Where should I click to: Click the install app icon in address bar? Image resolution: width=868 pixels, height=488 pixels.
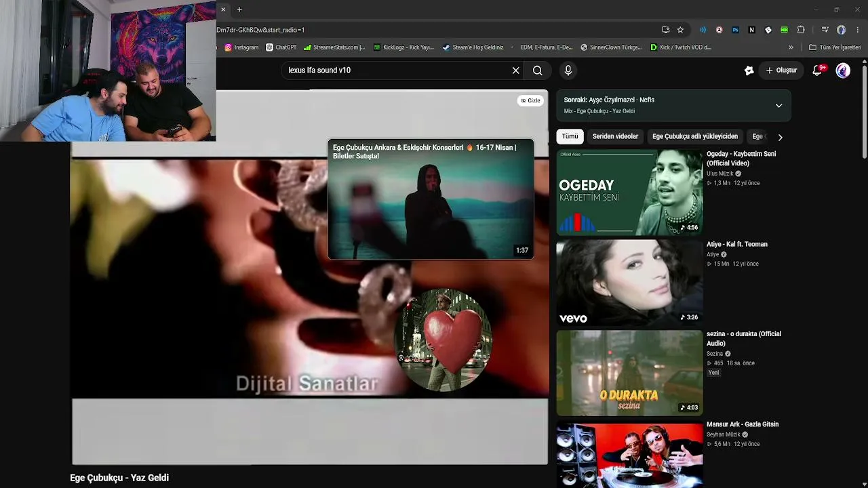[666, 30]
